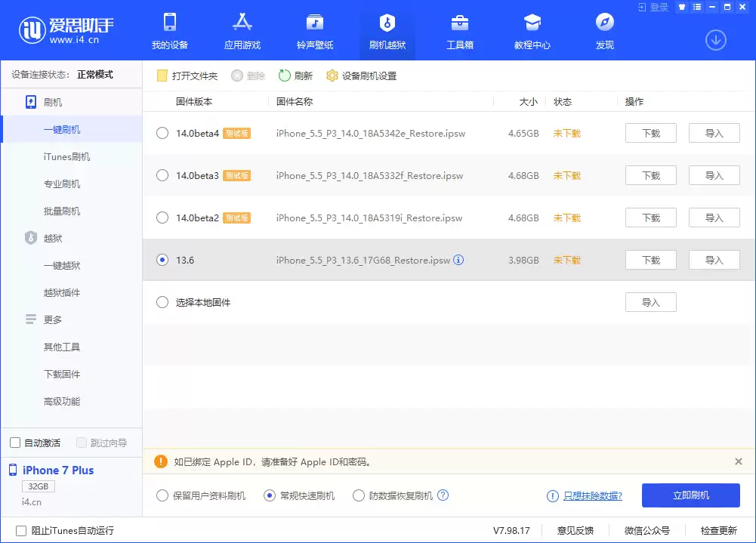Open 设备刷机设置 gear settings

click(x=361, y=76)
